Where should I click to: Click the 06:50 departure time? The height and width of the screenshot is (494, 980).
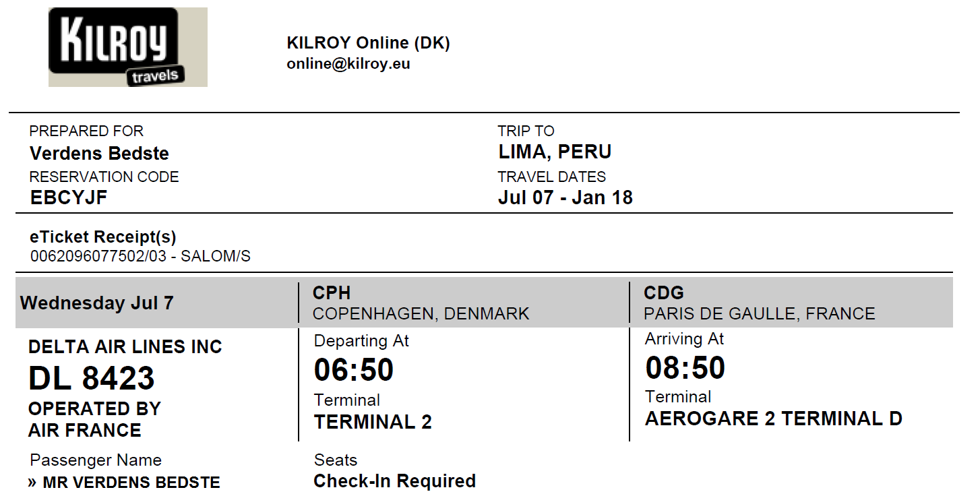point(354,370)
